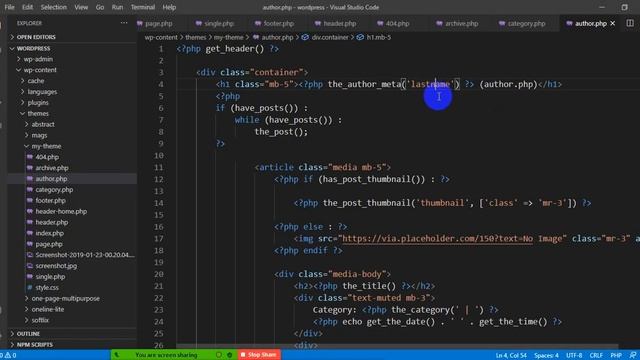
Task: Click the split editor icon
Action: click(630, 23)
